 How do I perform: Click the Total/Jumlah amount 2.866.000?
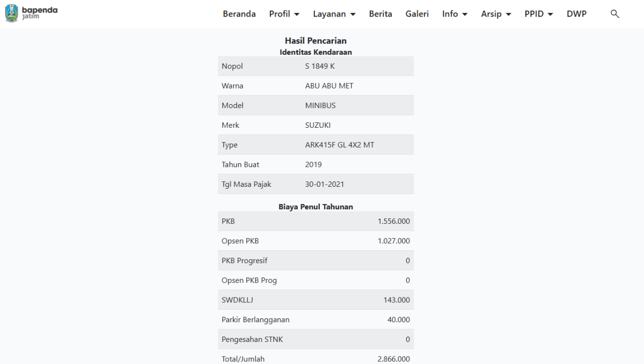coord(394,359)
